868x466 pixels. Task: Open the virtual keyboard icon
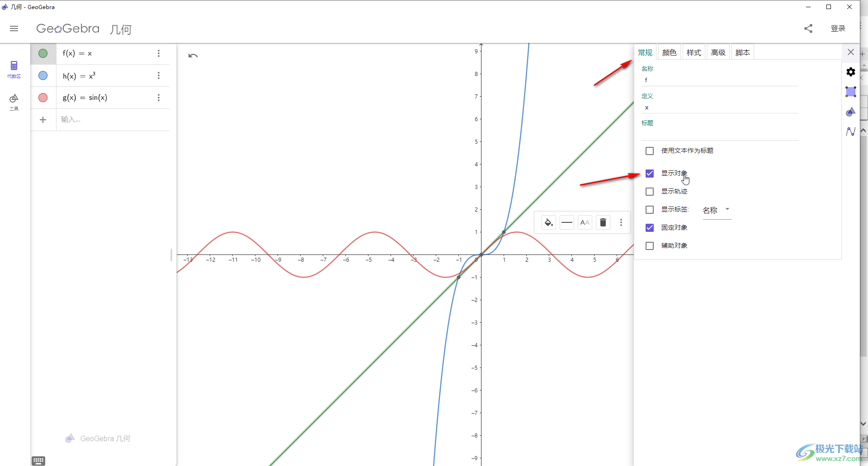38,461
